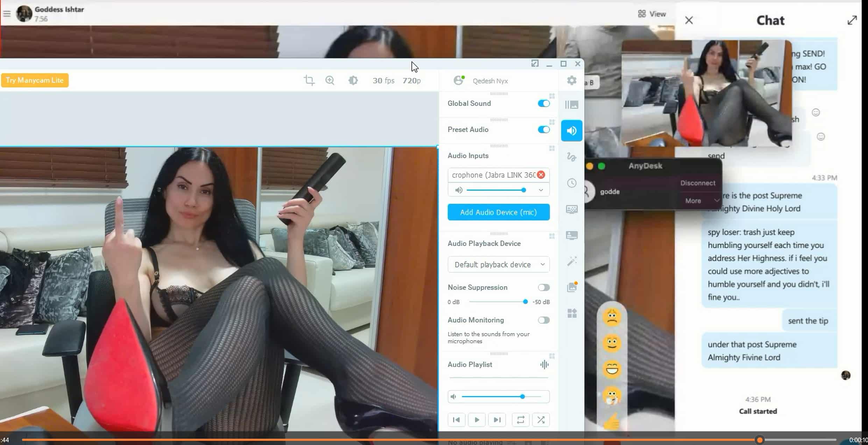Toggle playlist shuffle button
868x445 pixels.
click(541, 419)
